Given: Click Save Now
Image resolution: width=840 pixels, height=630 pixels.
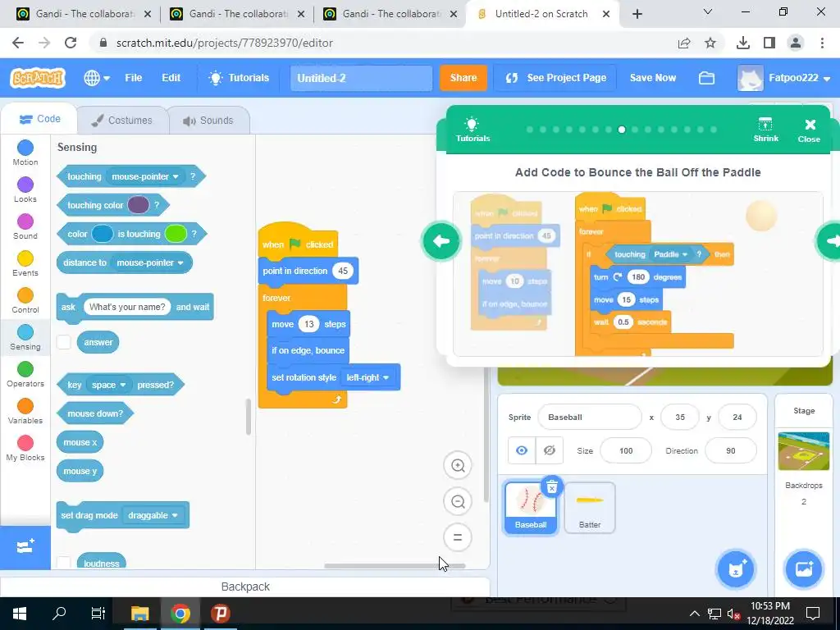Looking at the screenshot, I should coord(652,78).
